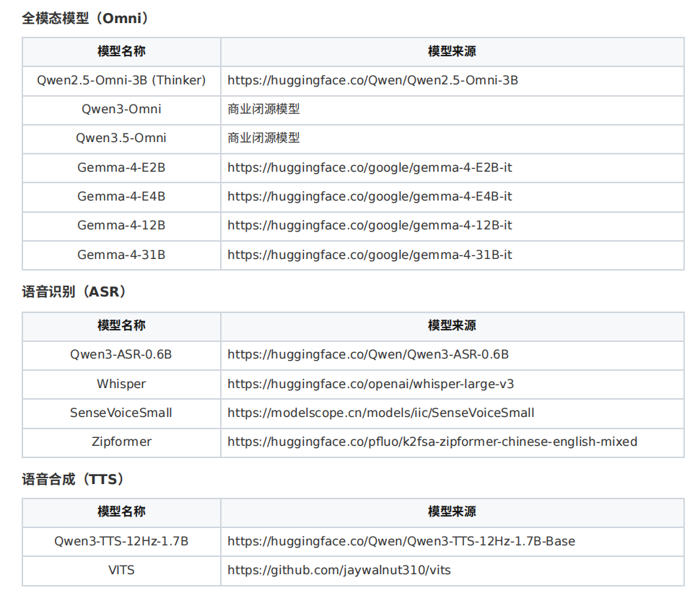
Task: Click the heading 语音识别（ASR）
Action: tap(74, 292)
